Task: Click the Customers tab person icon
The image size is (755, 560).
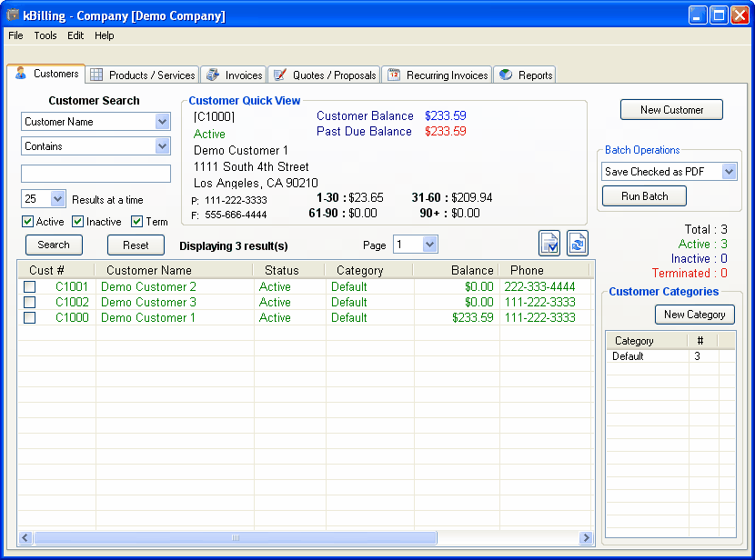Action: click(x=20, y=75)
